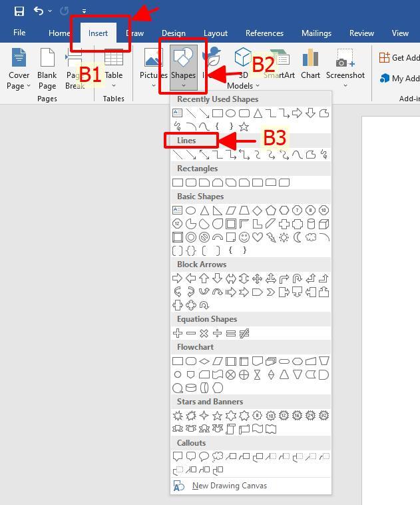Viewport: 420px width, 505px height.
Task: Click Get Add-ins button
Action: [399, 58]
